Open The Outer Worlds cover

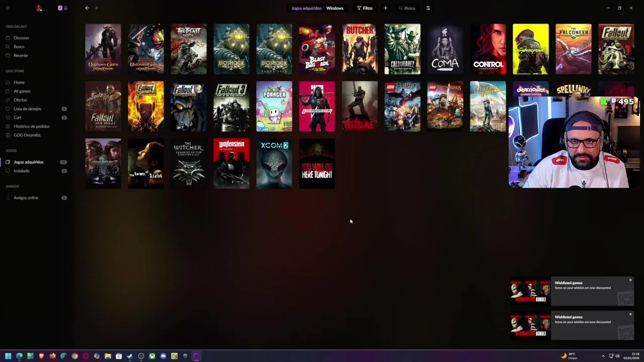coord(488,106)
